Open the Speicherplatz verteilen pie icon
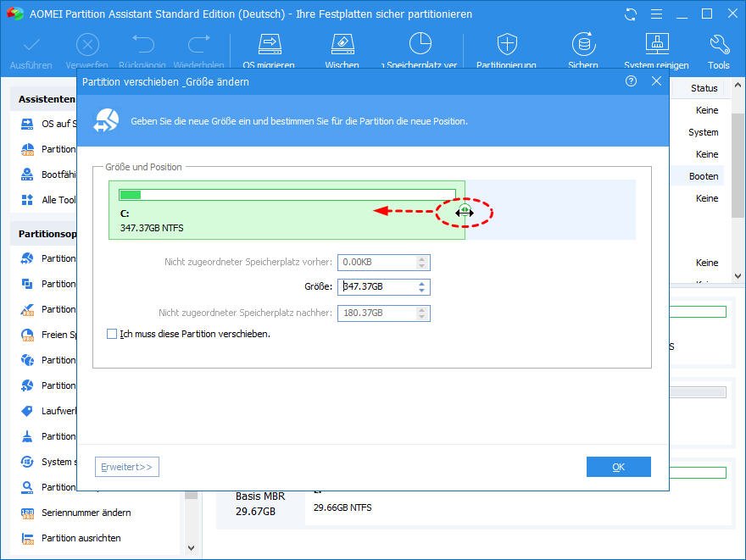Viewport: 746px width, 560px height. 420,44
